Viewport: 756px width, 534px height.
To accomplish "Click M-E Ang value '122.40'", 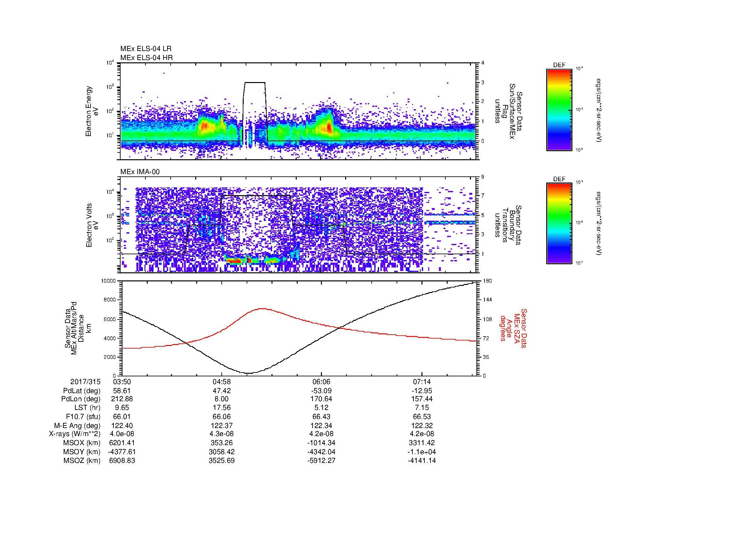I will click(122, 426).
